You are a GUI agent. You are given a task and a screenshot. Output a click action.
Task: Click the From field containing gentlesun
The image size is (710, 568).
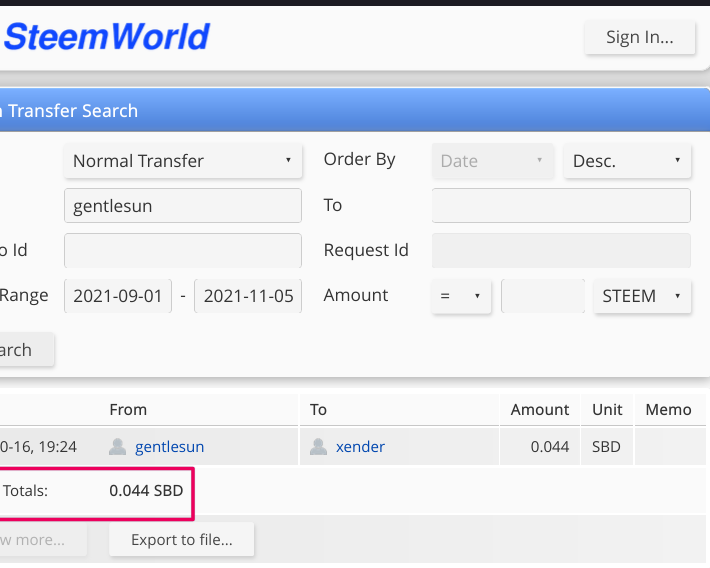183,206
